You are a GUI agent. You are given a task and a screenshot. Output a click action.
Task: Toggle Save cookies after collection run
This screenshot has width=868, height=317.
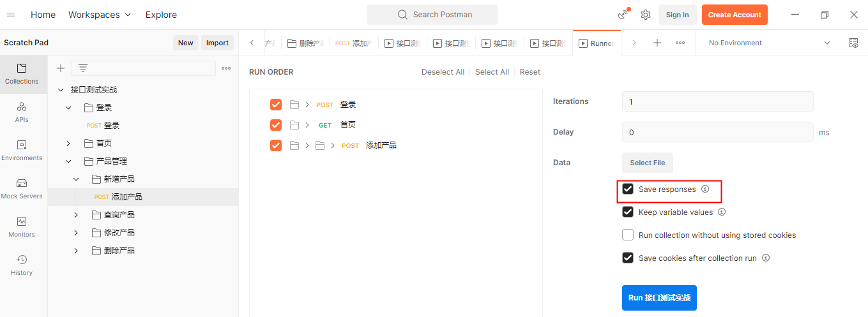pos(628,258)
